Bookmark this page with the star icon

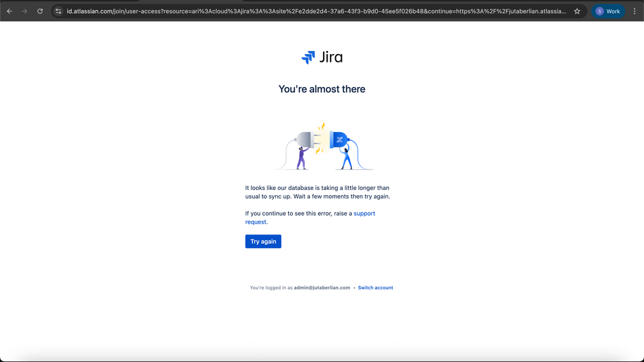pyautogui.click(x=577, y=11)
